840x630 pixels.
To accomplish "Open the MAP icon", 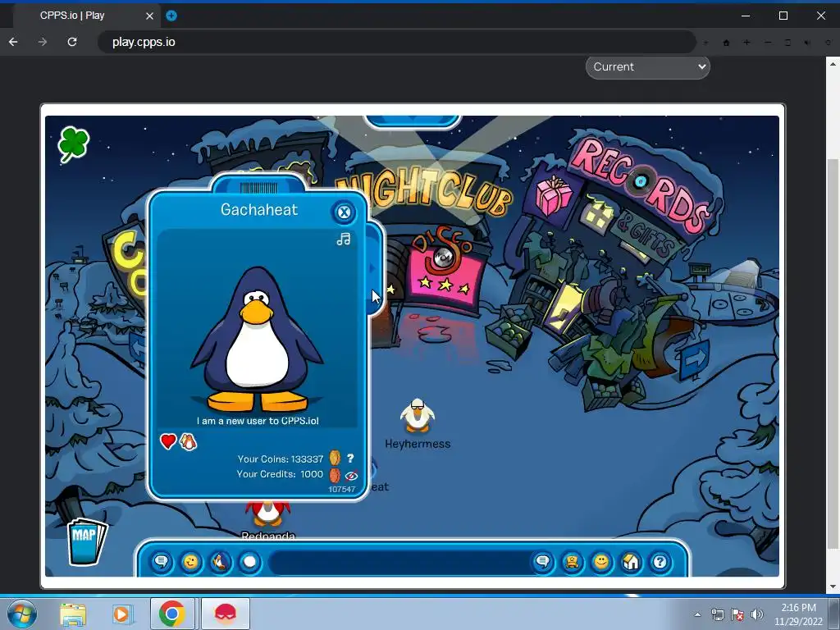I will pos(85,541).
